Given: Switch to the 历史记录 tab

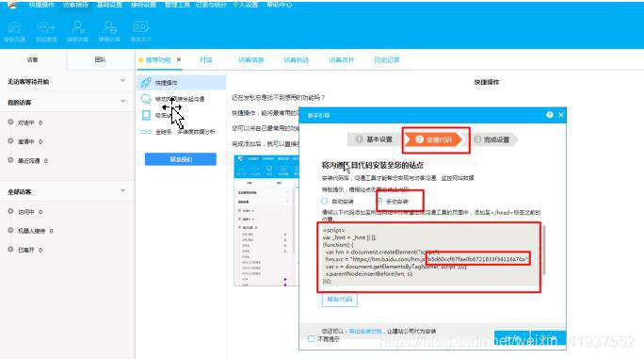Looking at the screenshot, I should [387, 60].
